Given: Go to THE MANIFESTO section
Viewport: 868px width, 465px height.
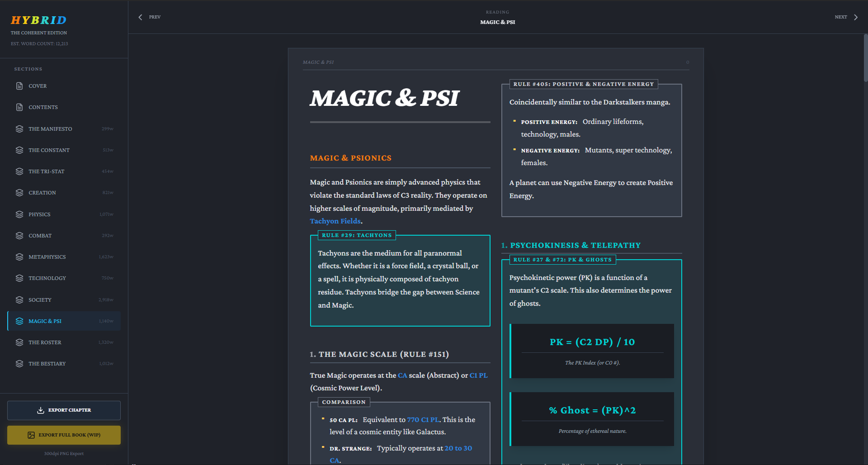Looking at the screenshot, I should pos(64,129).
